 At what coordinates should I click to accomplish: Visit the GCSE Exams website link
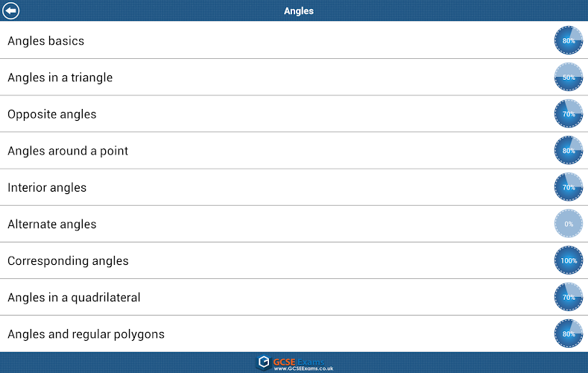[x=296, y=363]
